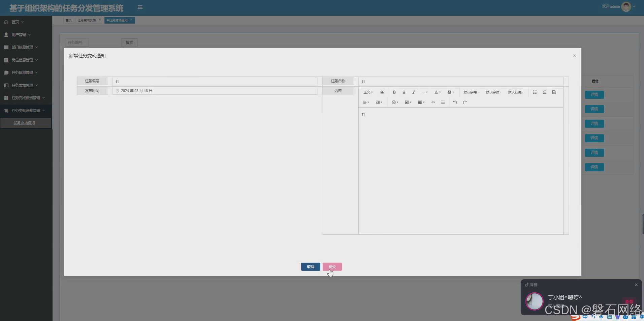Open the more text styles menu
This screenshot has width=644, height=321.
pos(424,92)
